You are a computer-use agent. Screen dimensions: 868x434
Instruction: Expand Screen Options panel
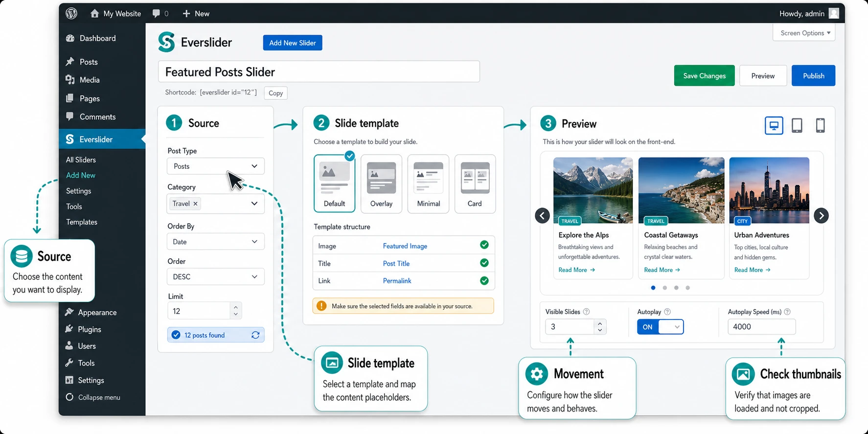(804, 33)
